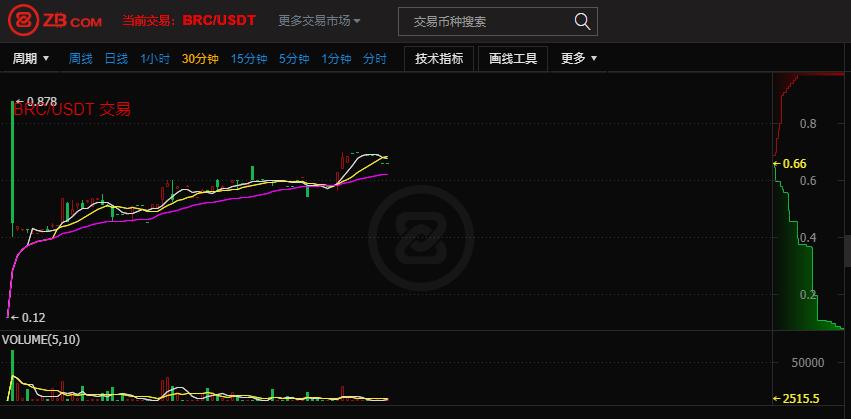Click the BRC/USDT current pair label
851x419 pixels.
tap(219, 21)
